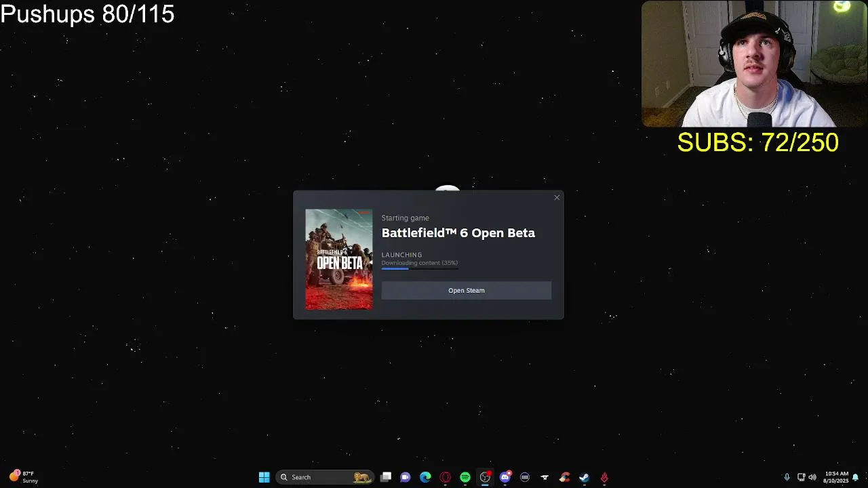The width and height of the screenshot is (868, 488).
Task: Open the weather widget showing 87°F Sunny
Action: (x=24, y=477)
